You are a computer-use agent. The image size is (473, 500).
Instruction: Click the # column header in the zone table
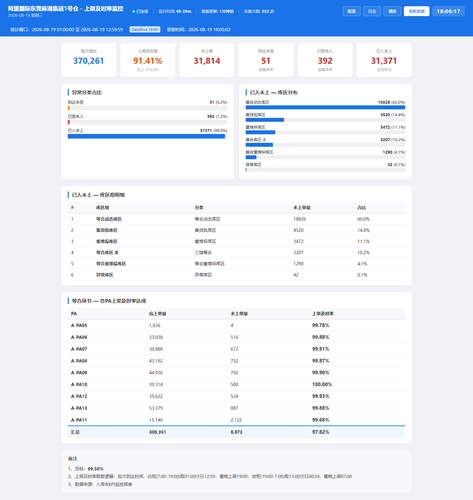(72, 208)
